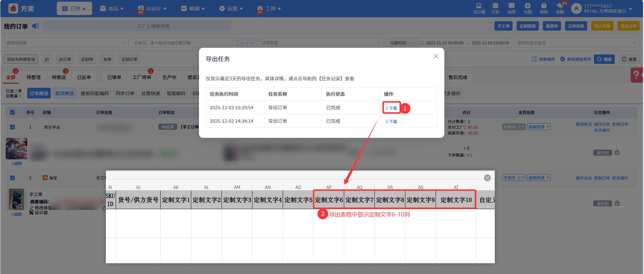Uncheck the checkbox for order row 1
This screenshot has width=644, height=274.
(x=12, y=127)
